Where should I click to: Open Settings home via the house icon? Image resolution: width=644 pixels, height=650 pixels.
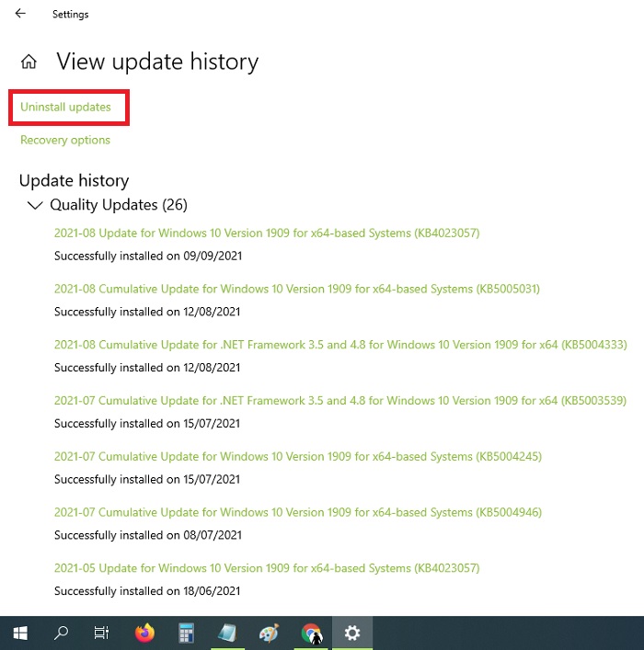point(29,62)
